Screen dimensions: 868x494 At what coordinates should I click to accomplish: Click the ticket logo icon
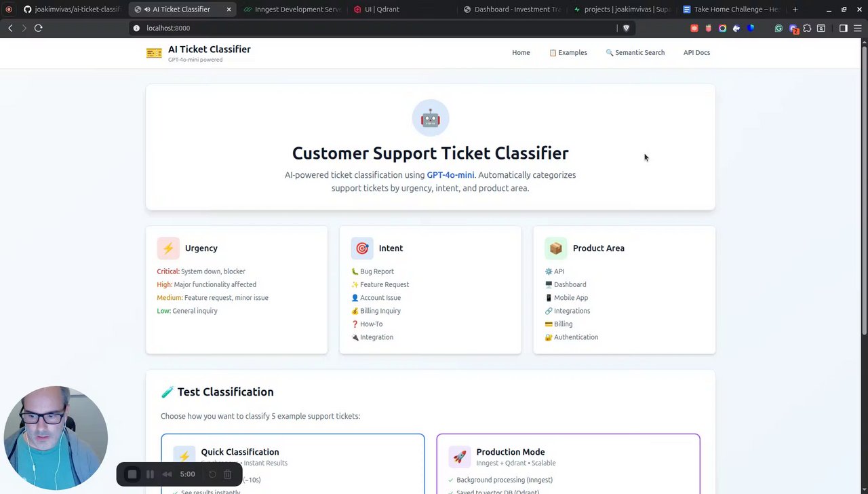coord(154,53)
